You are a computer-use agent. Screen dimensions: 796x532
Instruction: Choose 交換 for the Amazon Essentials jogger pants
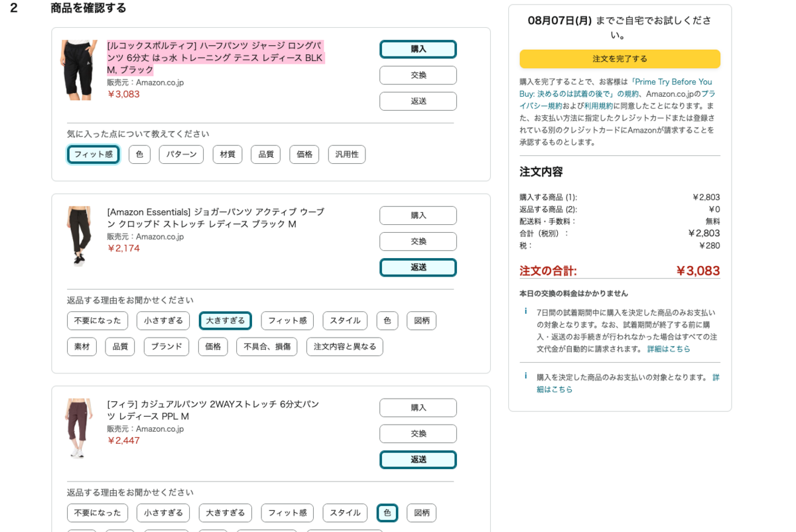[418, 241]
